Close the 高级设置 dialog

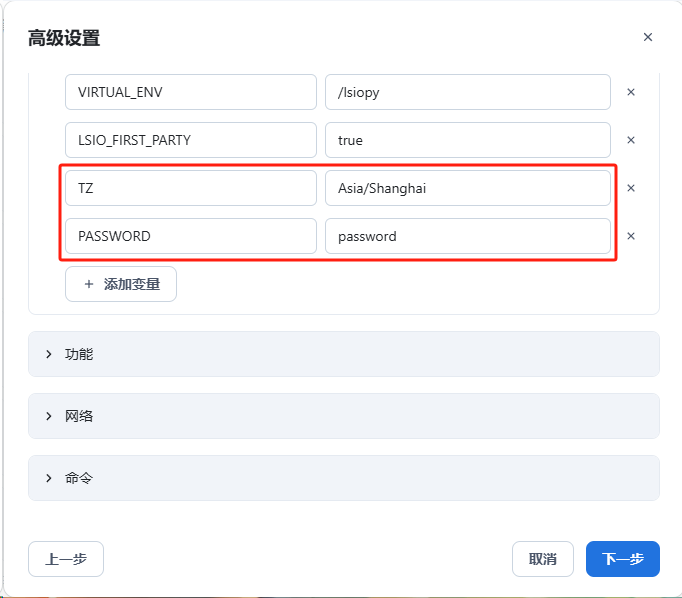pos(648,37)
